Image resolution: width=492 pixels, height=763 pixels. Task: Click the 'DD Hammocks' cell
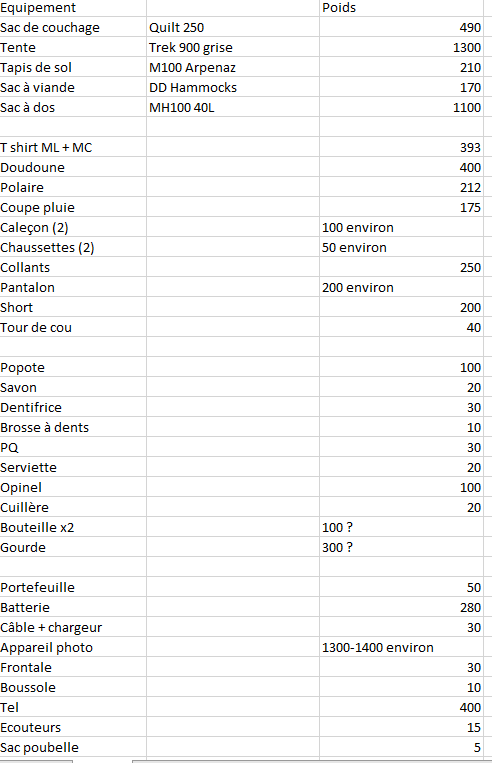[x=233, y=87]
